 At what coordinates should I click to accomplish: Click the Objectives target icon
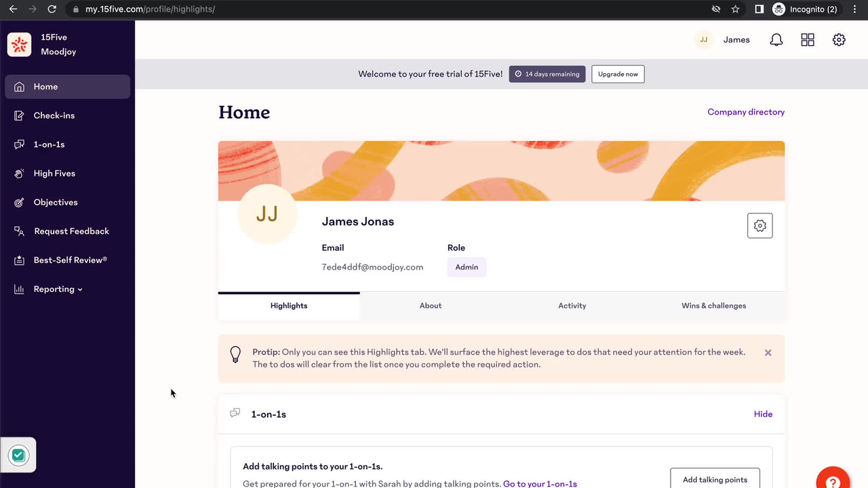20,203
